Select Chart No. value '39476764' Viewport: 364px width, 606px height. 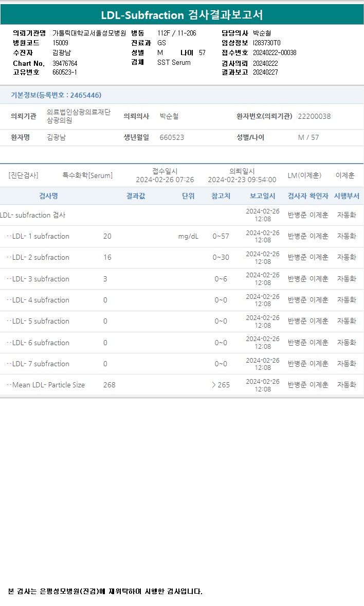click(x=65, y=63)
